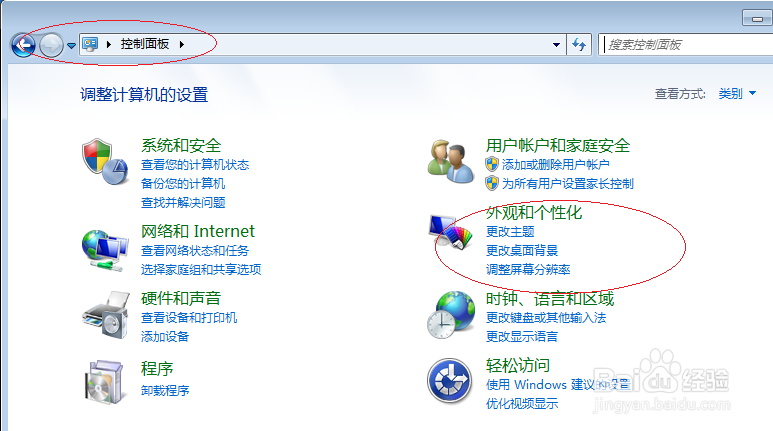Expand recent pages arrow next to Forward button

(x=71, y=46)
